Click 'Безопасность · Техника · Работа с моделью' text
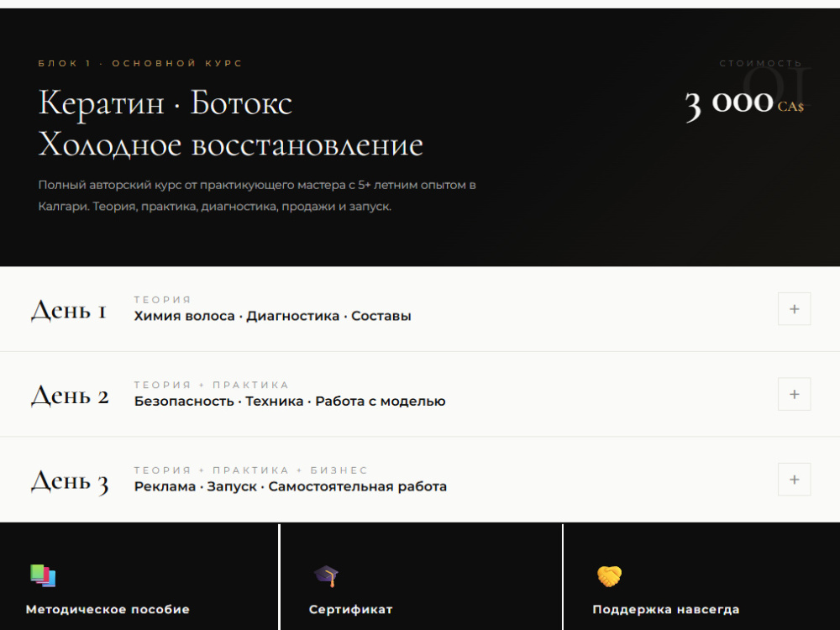The height and width of the screenshot is (630, 840). point(290,402)
